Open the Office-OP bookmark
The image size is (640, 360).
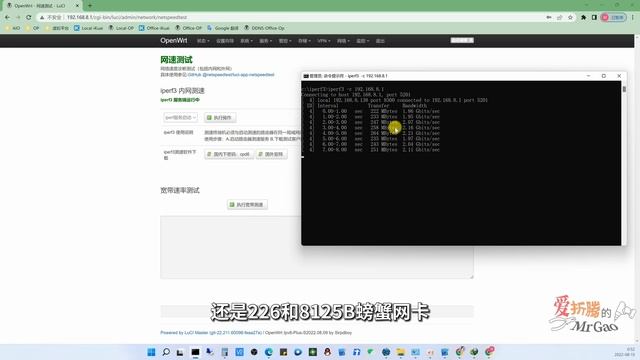tap(189, 28)
